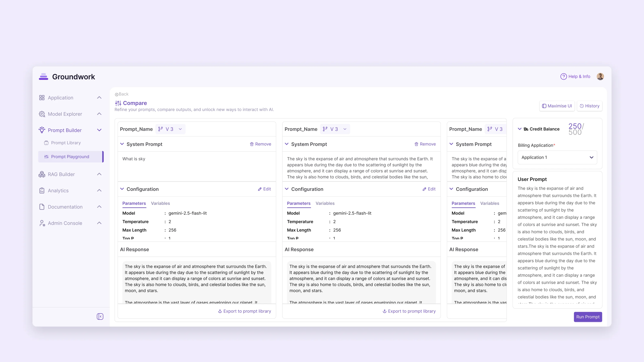Open the second prompt's V 3 version dropdown
644x362 pixels.
(335, 129)
